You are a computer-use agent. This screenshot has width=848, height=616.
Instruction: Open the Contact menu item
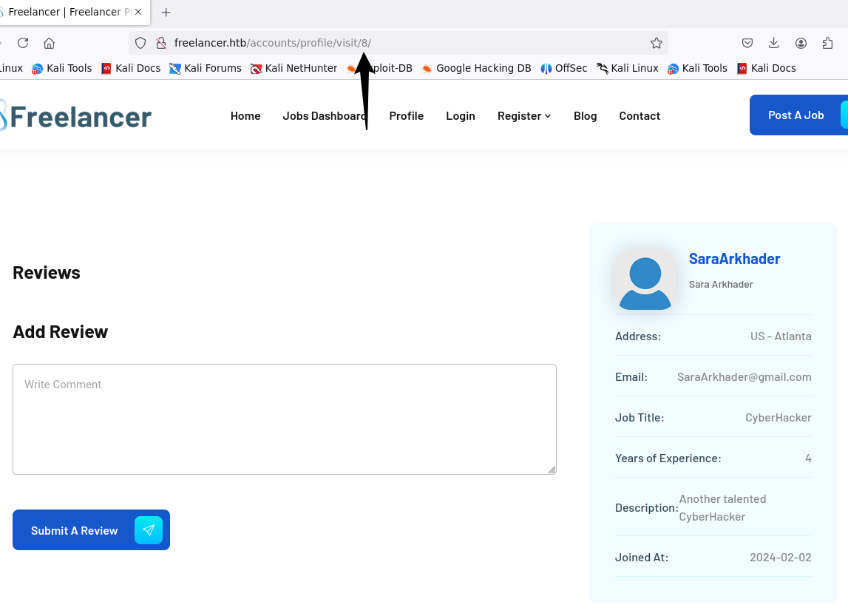pyautogui.click(x=640, y=116)
